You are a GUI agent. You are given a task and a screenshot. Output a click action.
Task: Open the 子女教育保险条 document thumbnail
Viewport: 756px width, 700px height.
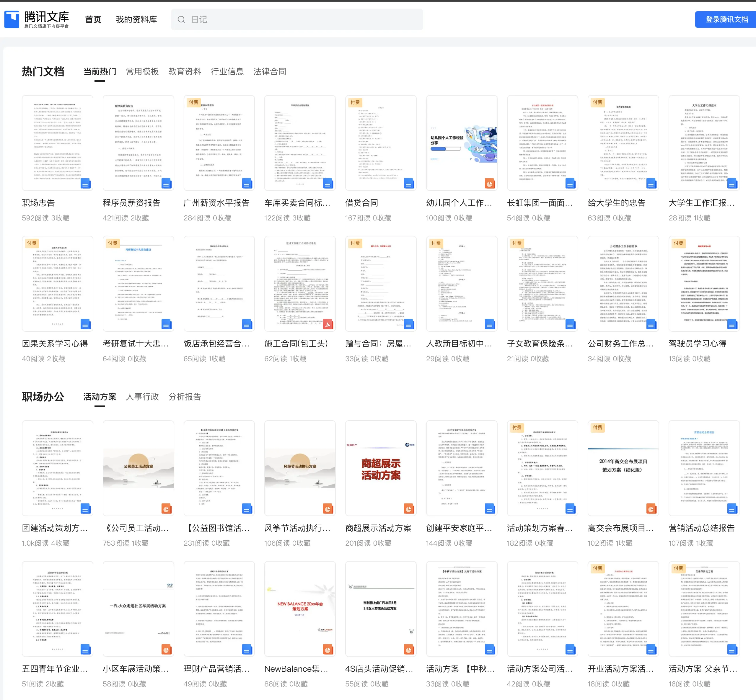pyautogui.click(x=542, y=284)
